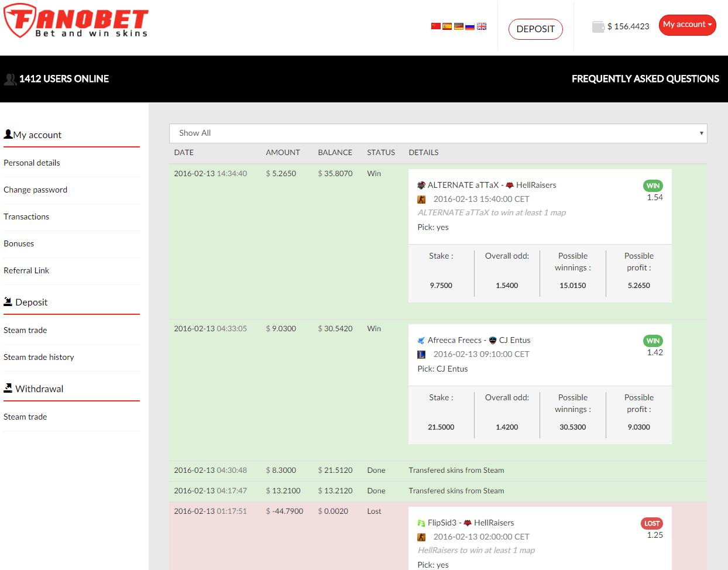
Task: Click the 15.0150 possible winnings value
Action: point(573,286)
